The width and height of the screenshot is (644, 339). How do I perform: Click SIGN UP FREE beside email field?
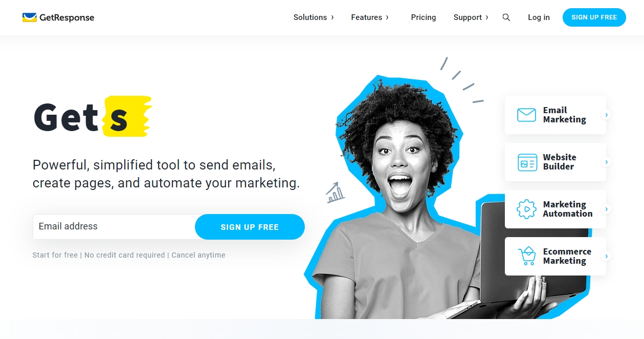pos(250,227)
